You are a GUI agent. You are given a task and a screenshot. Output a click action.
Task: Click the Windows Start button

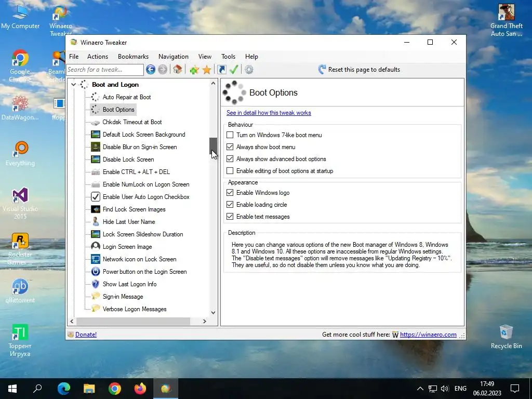pyautogui.click(x=12, y=389)
